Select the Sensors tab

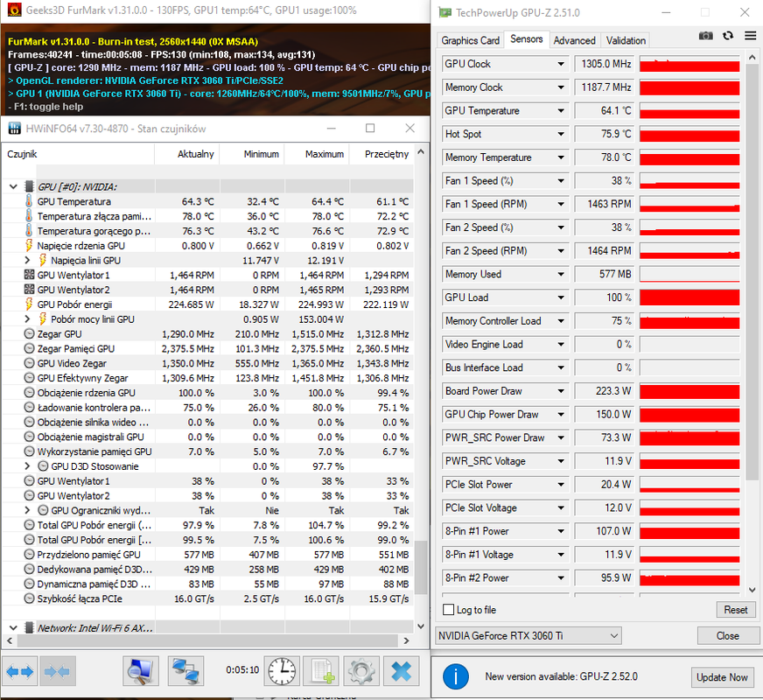click(527, 38)
